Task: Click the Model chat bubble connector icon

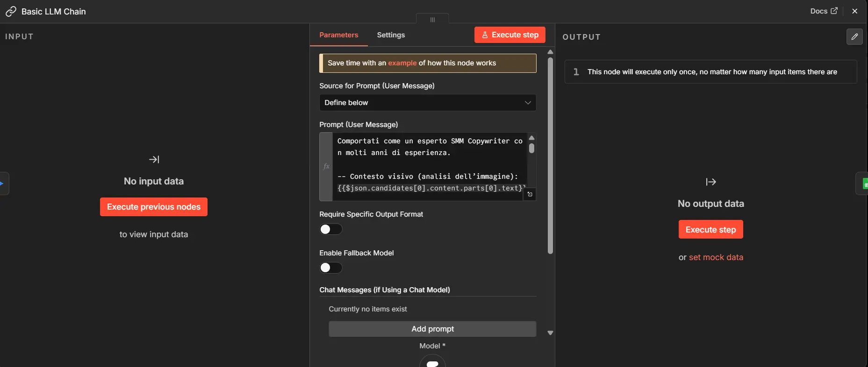Action: click(432, 363)
